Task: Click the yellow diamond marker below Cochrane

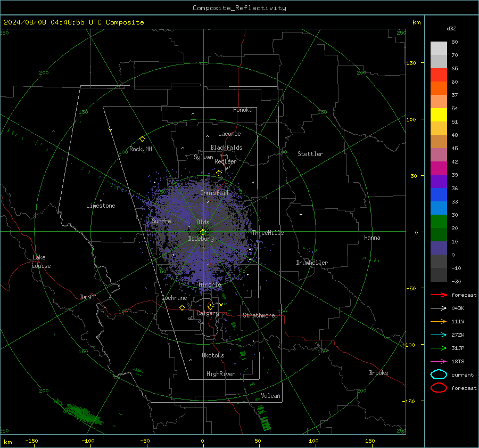Action: point(183,307)
